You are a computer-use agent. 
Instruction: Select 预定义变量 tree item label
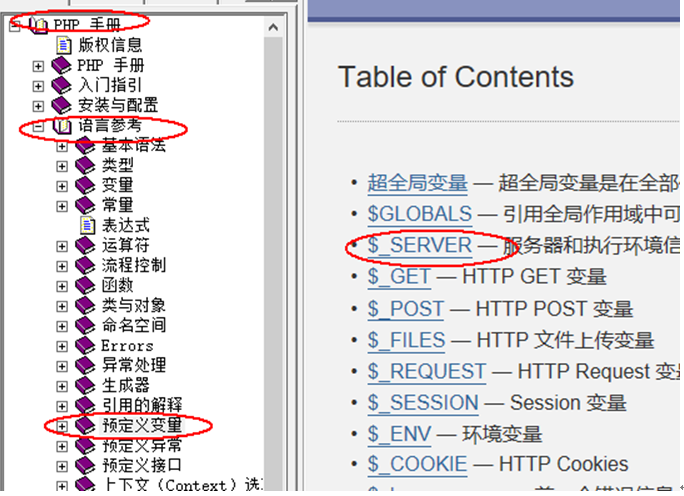(x=142, y=426)
